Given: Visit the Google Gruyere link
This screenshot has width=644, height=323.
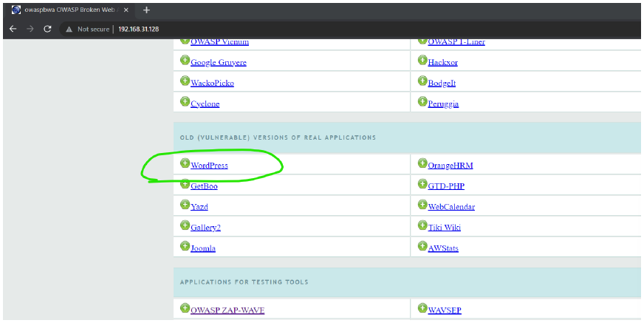Looking at the screenshot, I should (x=219, y=63).
